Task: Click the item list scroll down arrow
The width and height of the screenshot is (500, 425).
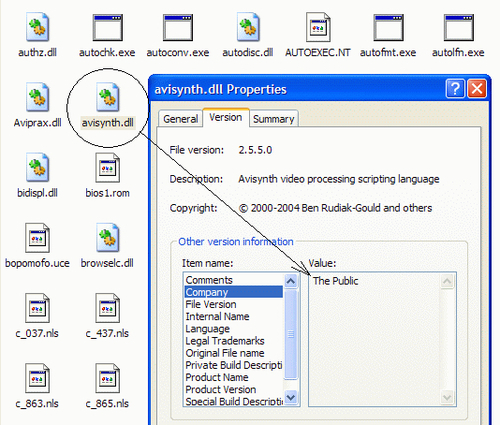Action: (x=291, y=397)
